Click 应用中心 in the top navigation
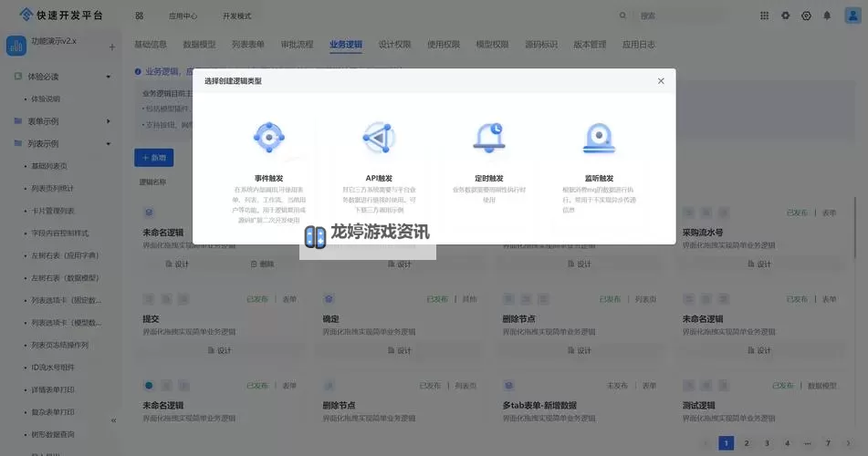 pyautogui.click(x=183, y=16)
